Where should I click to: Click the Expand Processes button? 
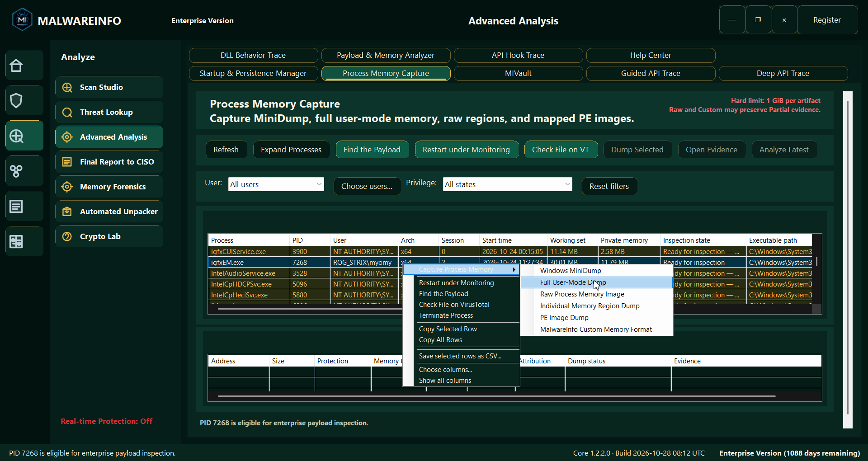[x=291, y=150]
